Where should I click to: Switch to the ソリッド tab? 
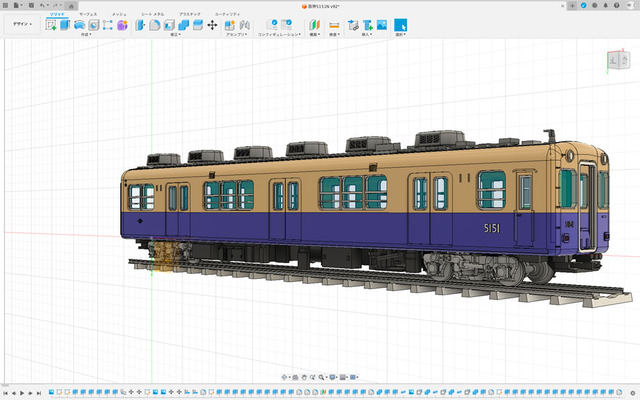point(57,14)
